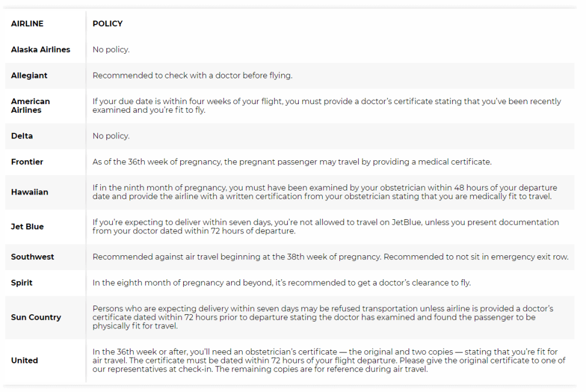Viewport: 586px width, 392px height.
Task: Select the Hawaiian airline label
Action: [x=29, y=192]
